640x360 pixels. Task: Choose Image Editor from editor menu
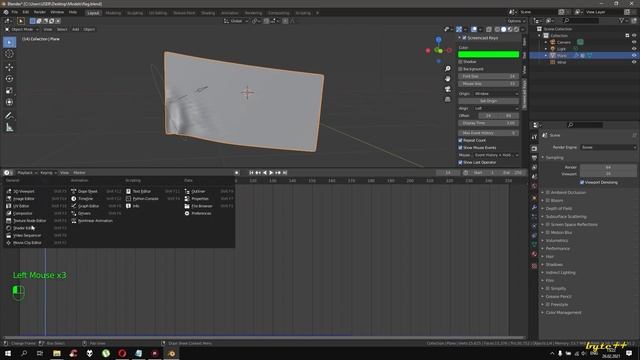click(36, 199)
